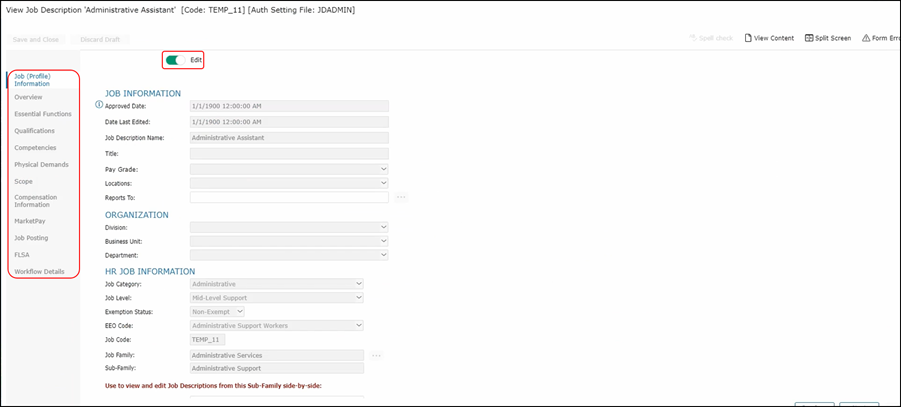Screen dimensions: 901x407
Task: Open the Compensation Information section
Action: (x=38, y=200)
